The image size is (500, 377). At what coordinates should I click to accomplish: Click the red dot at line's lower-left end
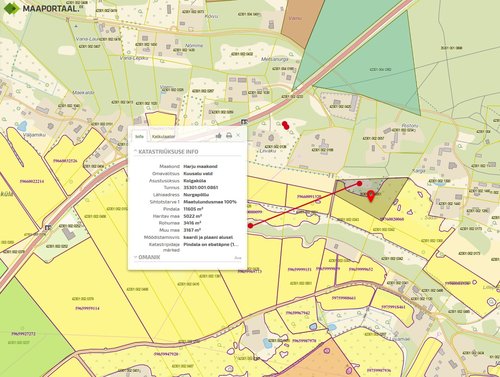click(x=250, y=226)
